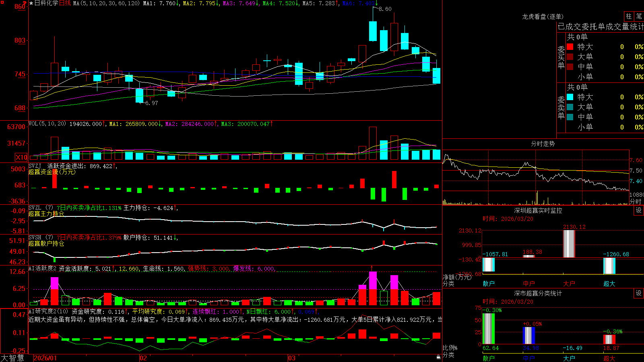The width and height of the screenshot is (644, 362).
Task: Click the 委卖单 section label
Action: tap(561, 107)
